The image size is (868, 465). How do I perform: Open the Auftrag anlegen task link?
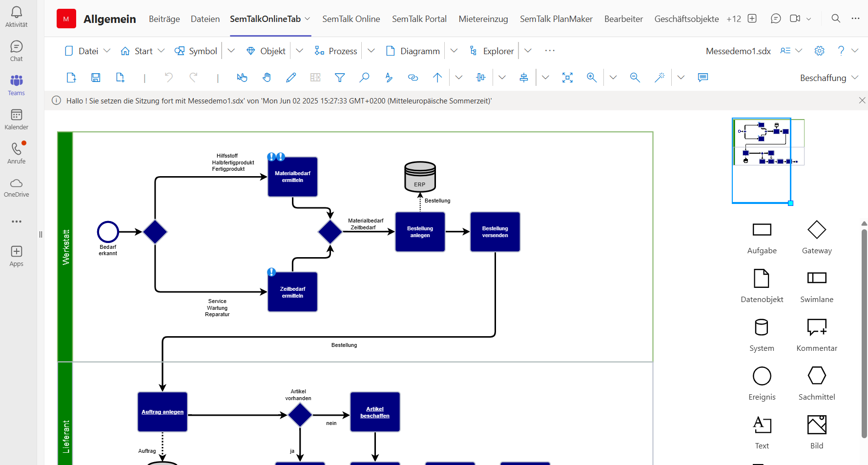(x=163, y=412)
